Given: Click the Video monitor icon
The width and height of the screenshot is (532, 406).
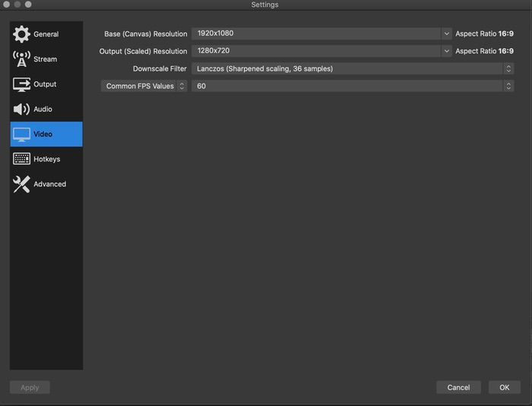Looking at the screenshot, I should [x=21, y=135].
